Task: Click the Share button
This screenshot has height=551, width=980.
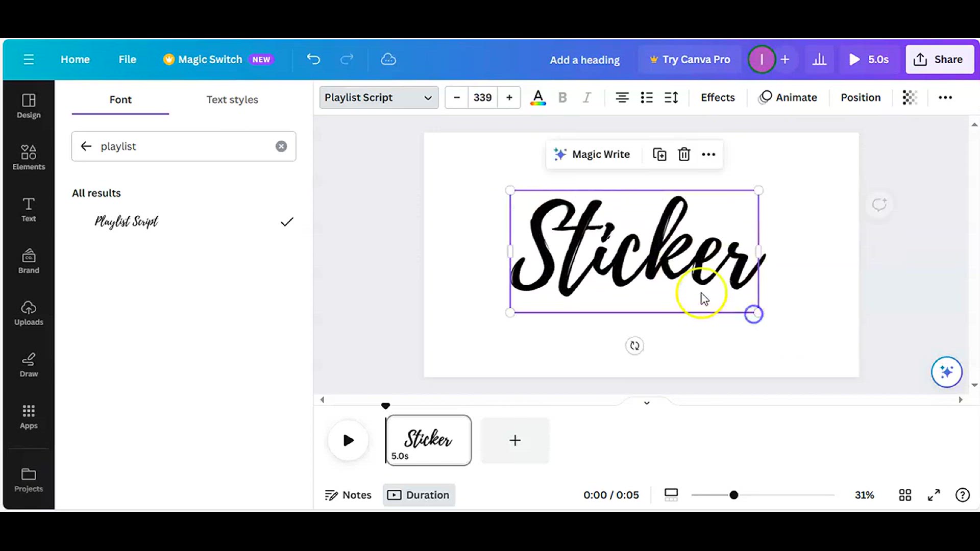Action: coord(939,60)
